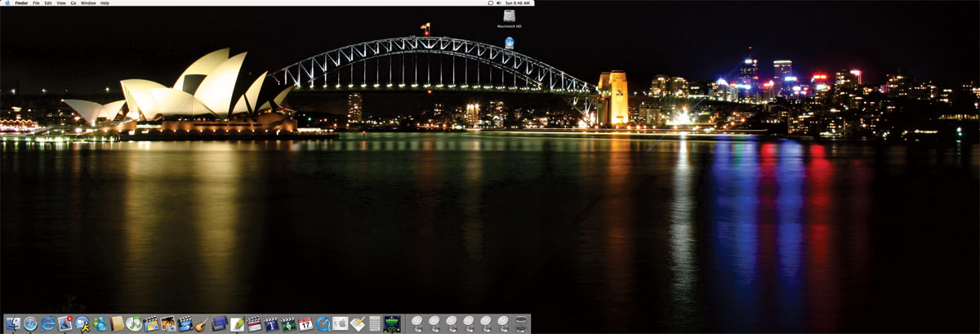Open GarageBand guitar icon in Dock
The image size is (980, 334).
pos(202,324)
